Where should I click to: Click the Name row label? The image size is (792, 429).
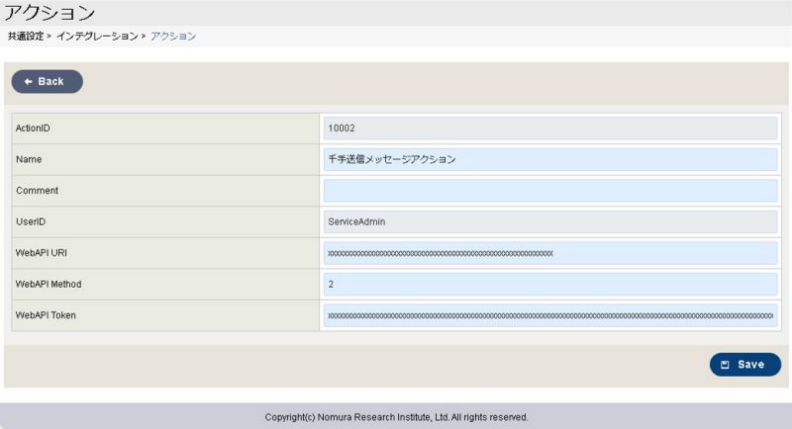[x=29, y=159]
